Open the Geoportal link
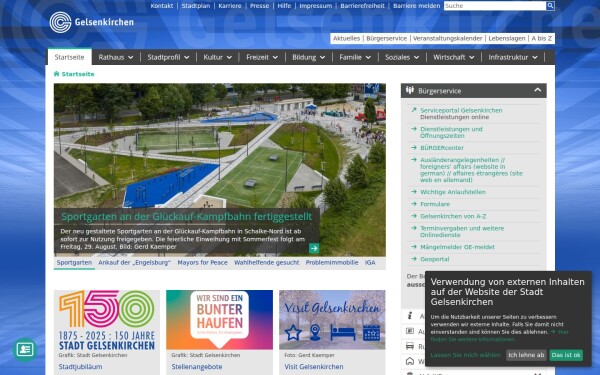 click(x=434, y=259)
